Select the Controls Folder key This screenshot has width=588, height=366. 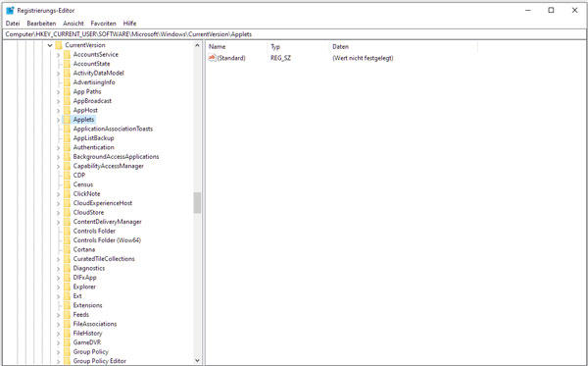[94, 231]
